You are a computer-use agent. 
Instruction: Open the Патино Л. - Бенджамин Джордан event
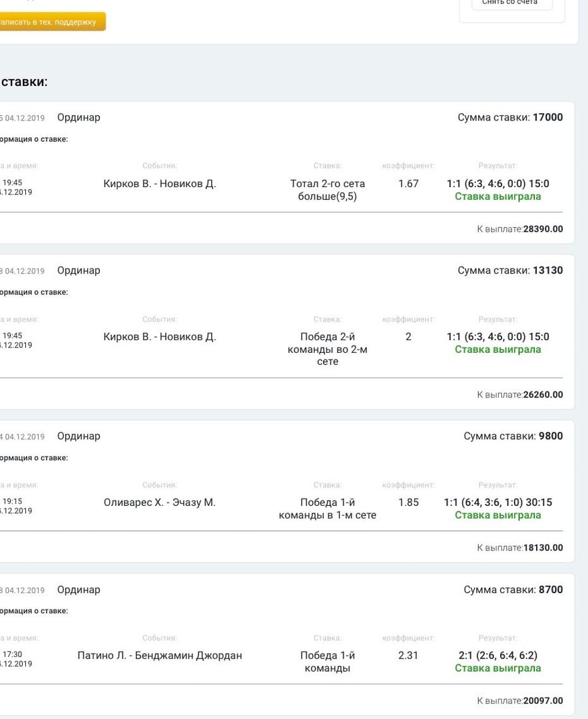[160, 656]
